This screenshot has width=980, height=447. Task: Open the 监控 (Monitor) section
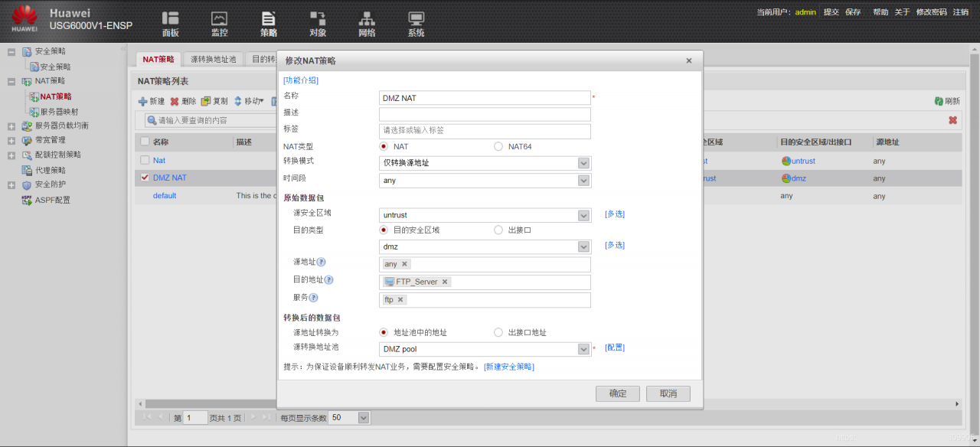pyautogui.click(x=219, y=23)
